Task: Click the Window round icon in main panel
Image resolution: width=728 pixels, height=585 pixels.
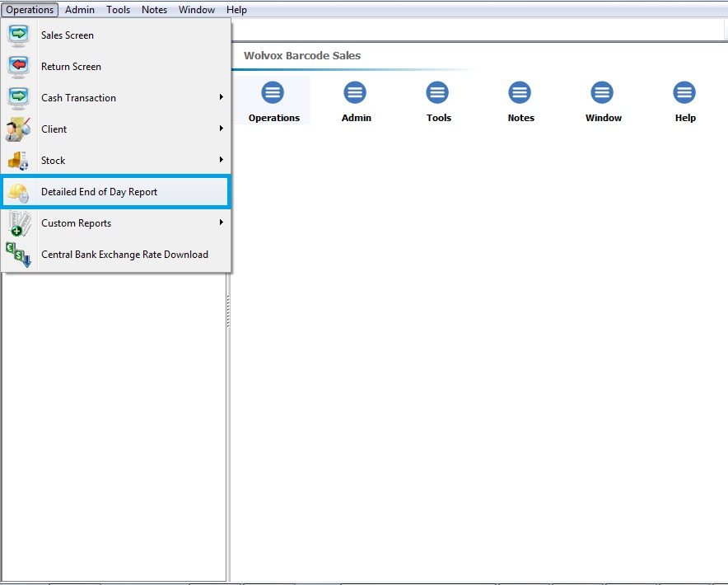Action: (x=602, y=92)
